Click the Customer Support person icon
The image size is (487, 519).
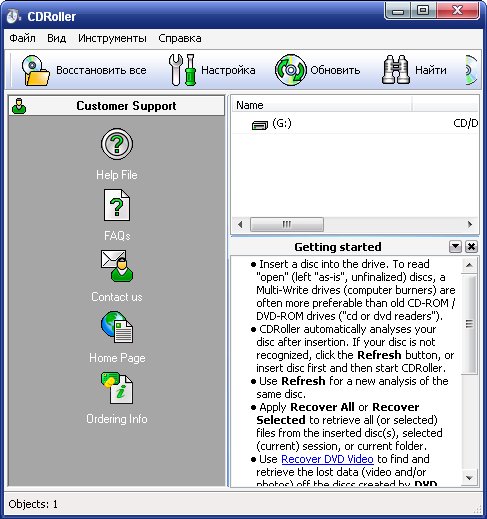click(19, 106)
